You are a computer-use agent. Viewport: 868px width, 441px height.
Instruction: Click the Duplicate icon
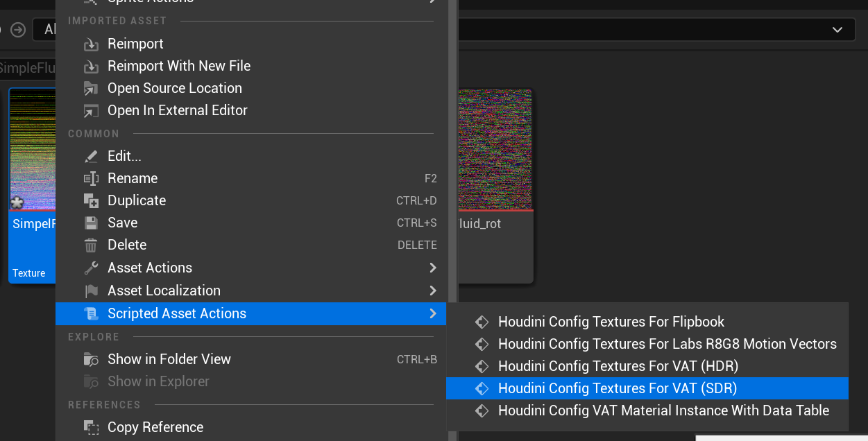[x=91, y=201]
